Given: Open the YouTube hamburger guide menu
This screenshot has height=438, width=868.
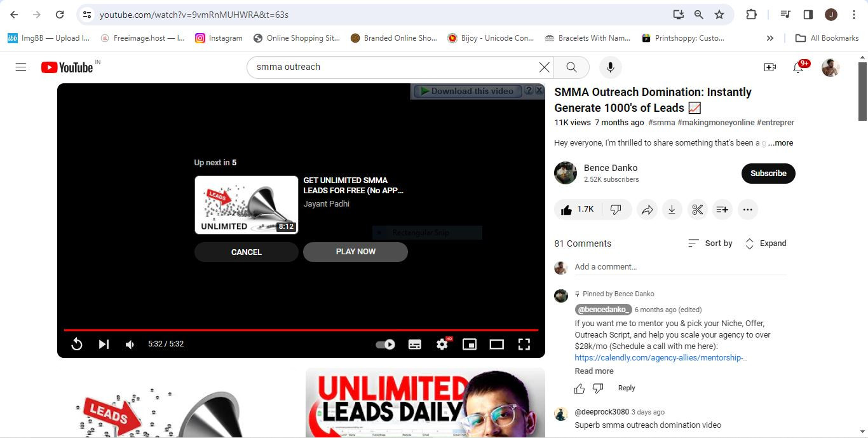Looking at the screenshot, I should click(x=21, y=67).
